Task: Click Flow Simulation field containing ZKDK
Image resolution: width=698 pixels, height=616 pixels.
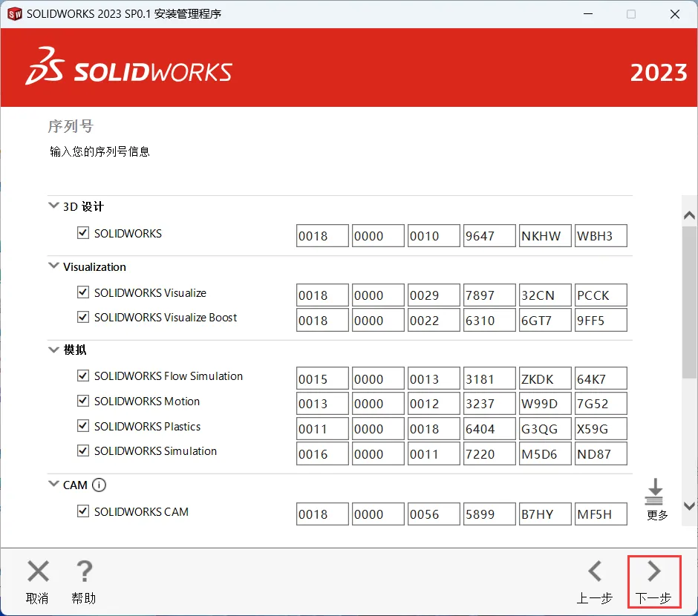Action: point(545,379)
